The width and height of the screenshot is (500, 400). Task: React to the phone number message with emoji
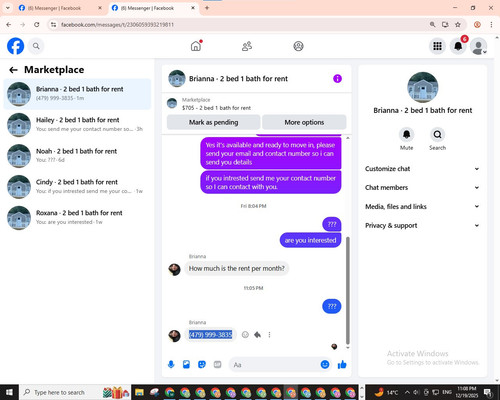click(245, 335)
